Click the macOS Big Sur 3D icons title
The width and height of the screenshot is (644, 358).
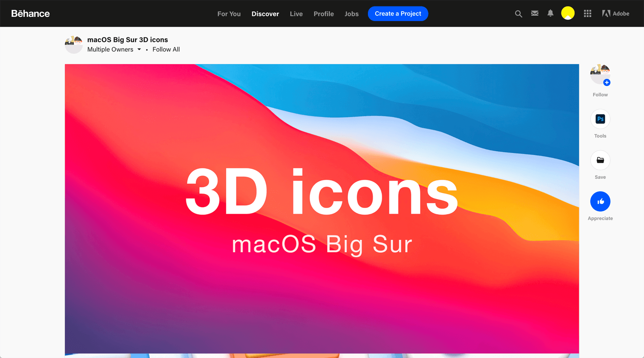[128, 40]
